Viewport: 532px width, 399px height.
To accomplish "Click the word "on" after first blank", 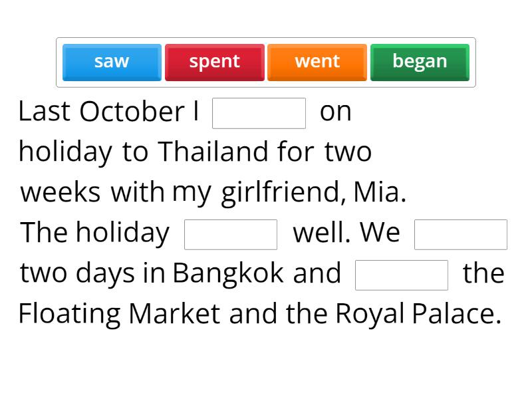I will coord(336,112).
